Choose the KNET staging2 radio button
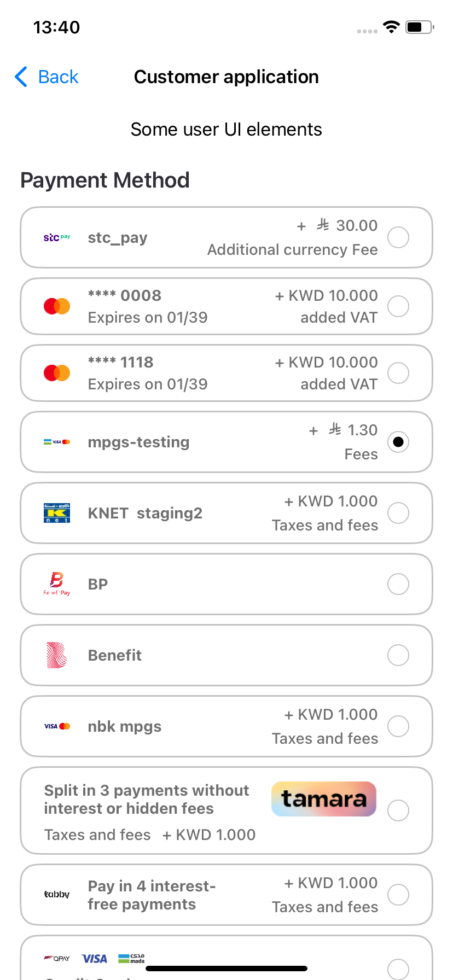Screen dimensions: 453x980 pyautogui.click(x=398, y=513)
